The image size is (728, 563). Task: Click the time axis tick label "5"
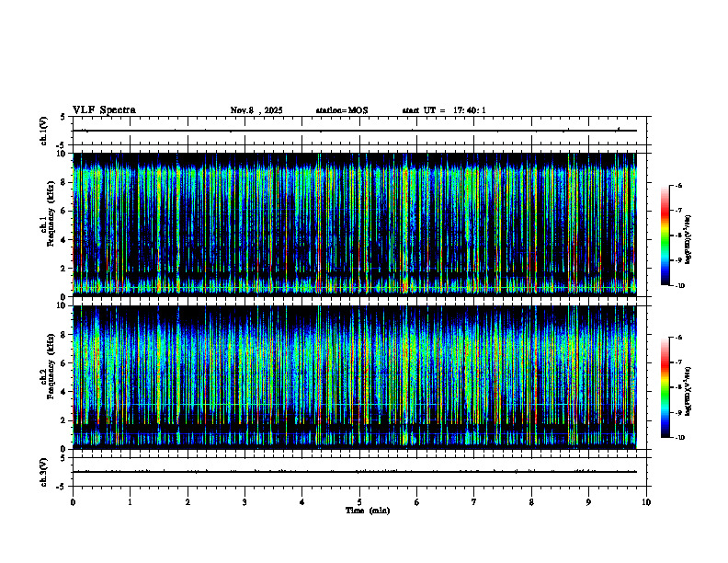pyautogui.click(x=359, y=502)
